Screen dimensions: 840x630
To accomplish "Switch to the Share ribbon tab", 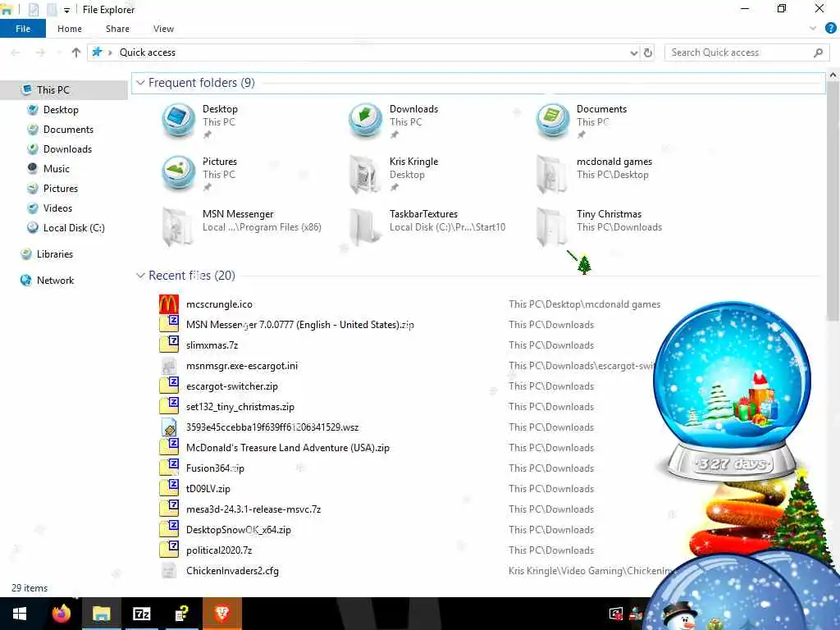I will [117, 29].
